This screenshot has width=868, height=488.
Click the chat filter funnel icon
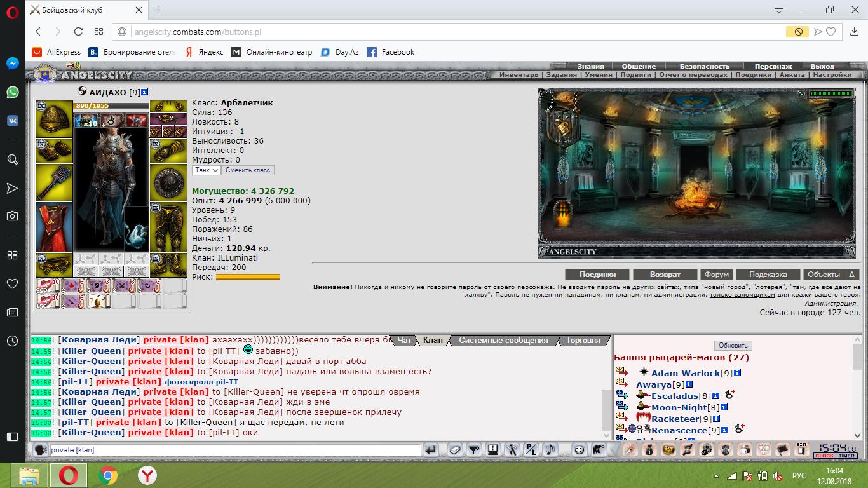473,450
